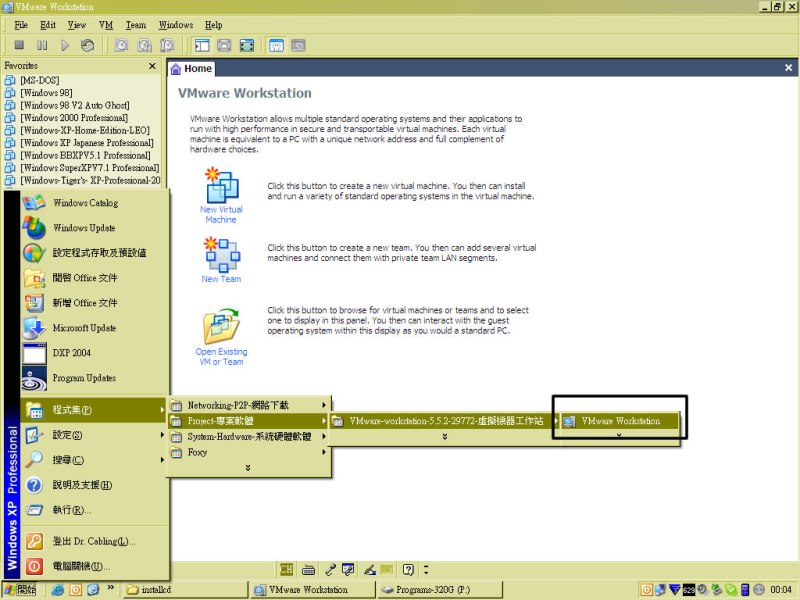Toggle the Favorites sidebar toolbar icon

pos(202,45)
